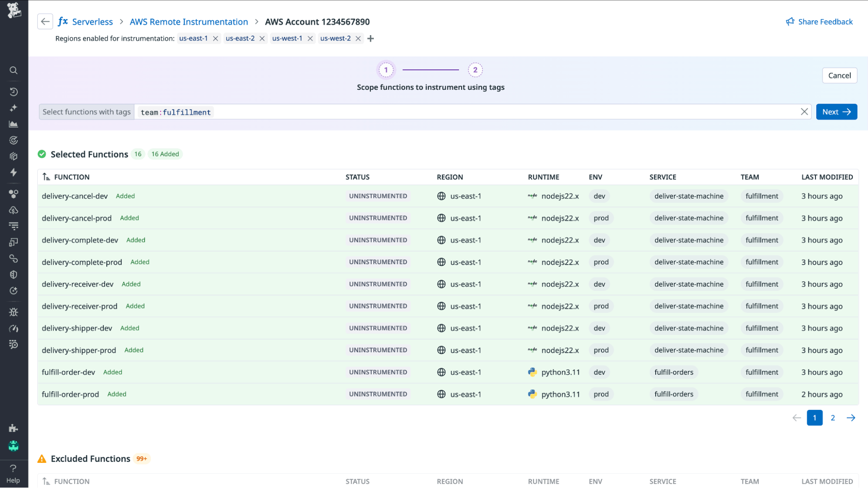Open Help at the bottom of sidebar
868x488 pixels.
(x=13, y=473)
